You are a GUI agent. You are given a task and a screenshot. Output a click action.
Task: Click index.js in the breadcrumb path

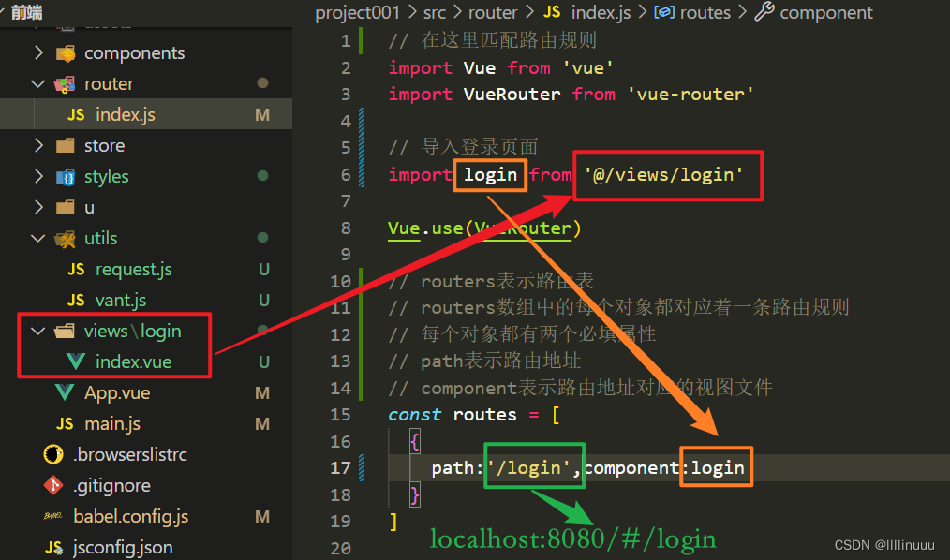[601, 12]
